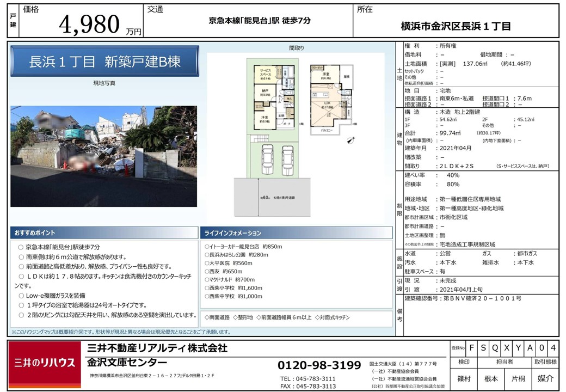Viewport: 566px width, 392px height.
Task: Click the 片桐 stamp box
Action: (x=518, y=378)
